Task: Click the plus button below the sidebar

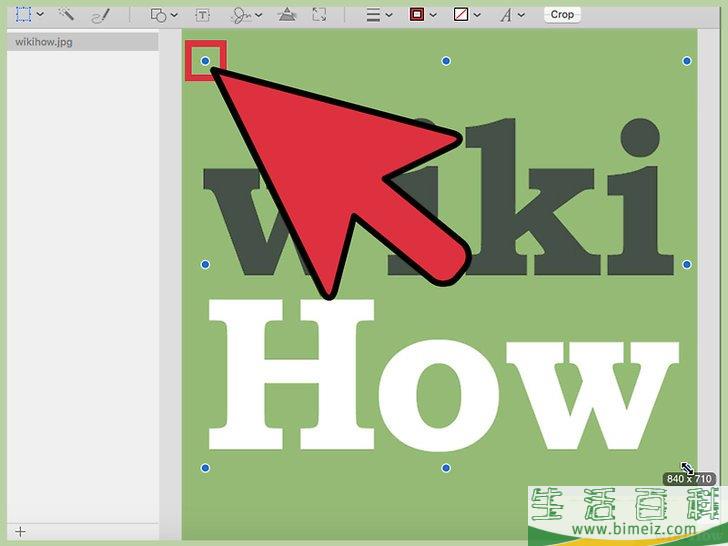Action: pyautogui.click(x=20, y=532)
